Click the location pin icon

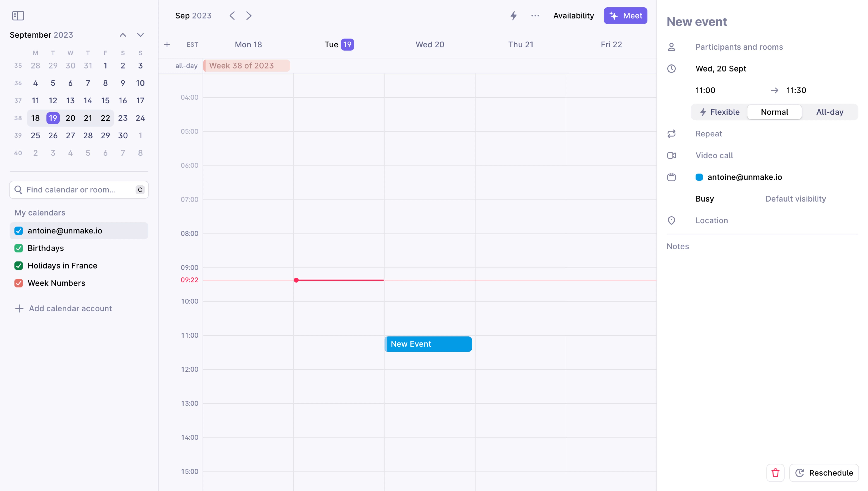coord(671,220)
